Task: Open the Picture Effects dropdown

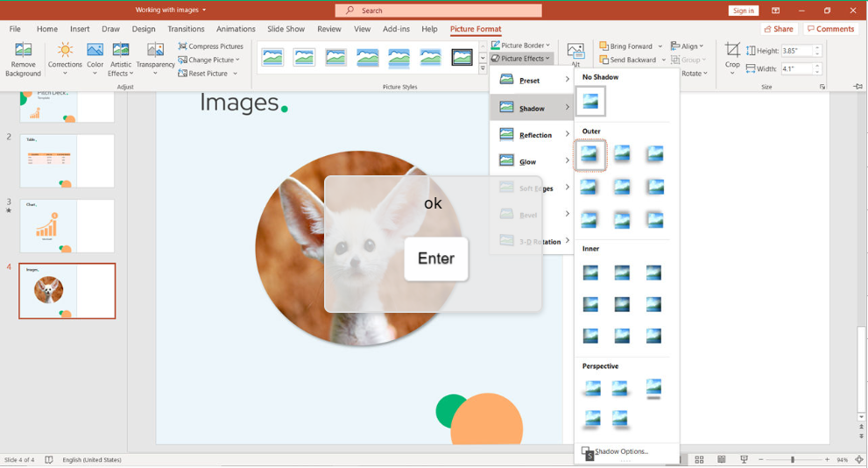Action: [x=520, y=58]
